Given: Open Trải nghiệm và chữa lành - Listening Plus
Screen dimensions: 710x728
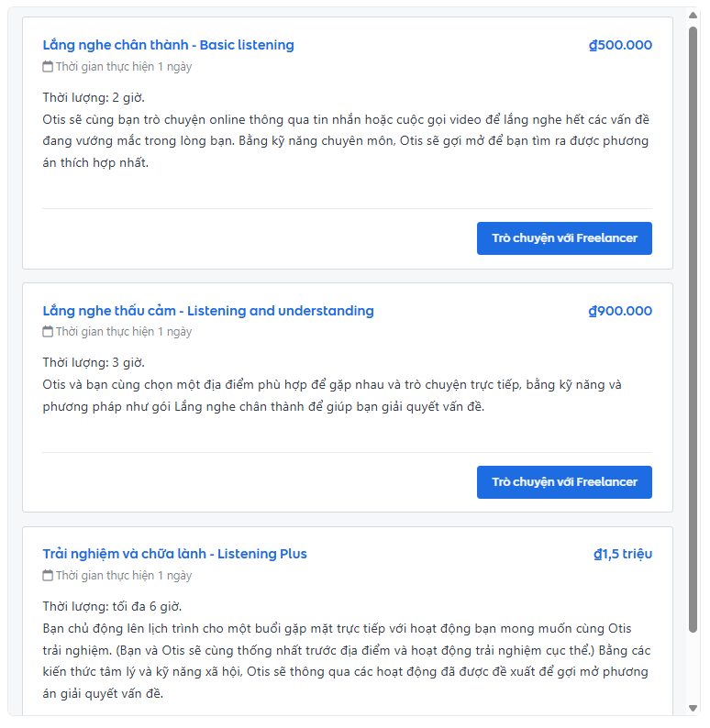Looking at the screenshot, I should pyautogui.click(x=174, y=554).
